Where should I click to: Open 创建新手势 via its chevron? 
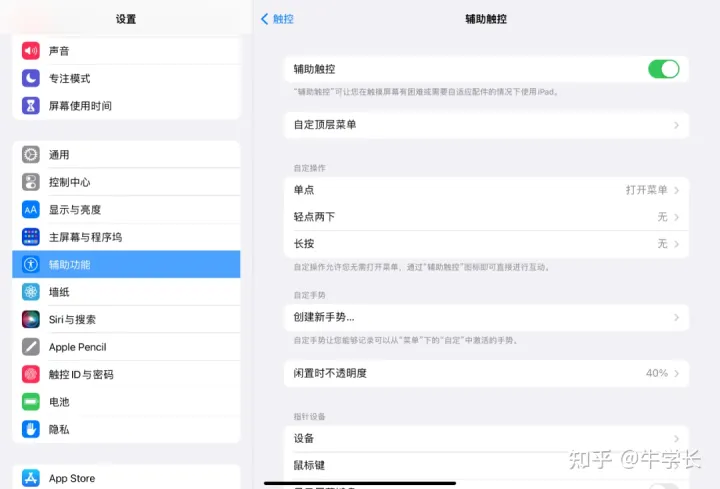point(676,317)
